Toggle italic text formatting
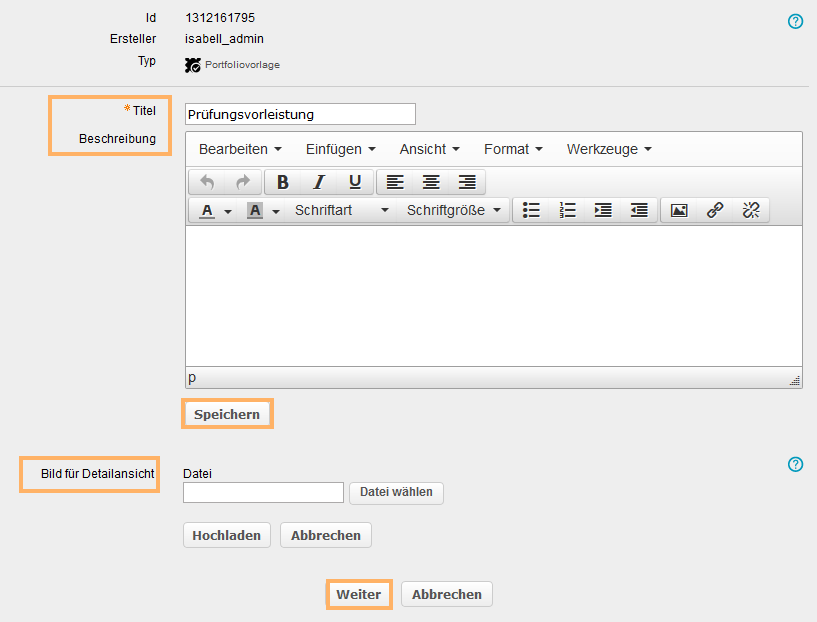 coord(319,182)
